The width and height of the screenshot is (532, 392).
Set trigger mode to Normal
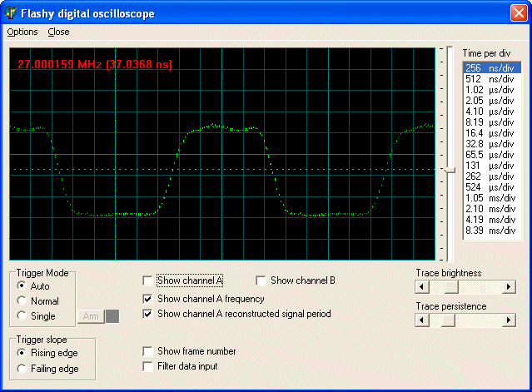[x=22, y=300]
